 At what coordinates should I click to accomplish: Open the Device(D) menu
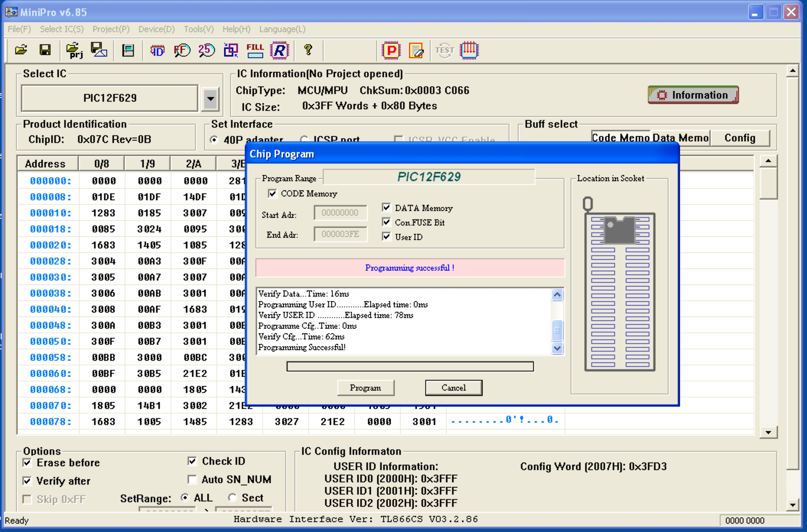[156, 29]
